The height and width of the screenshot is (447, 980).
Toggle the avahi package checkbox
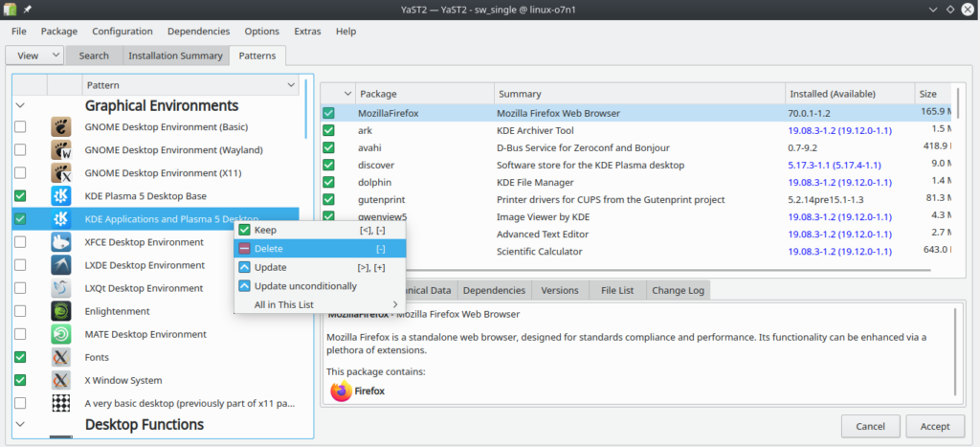click(x=328, y=148)
